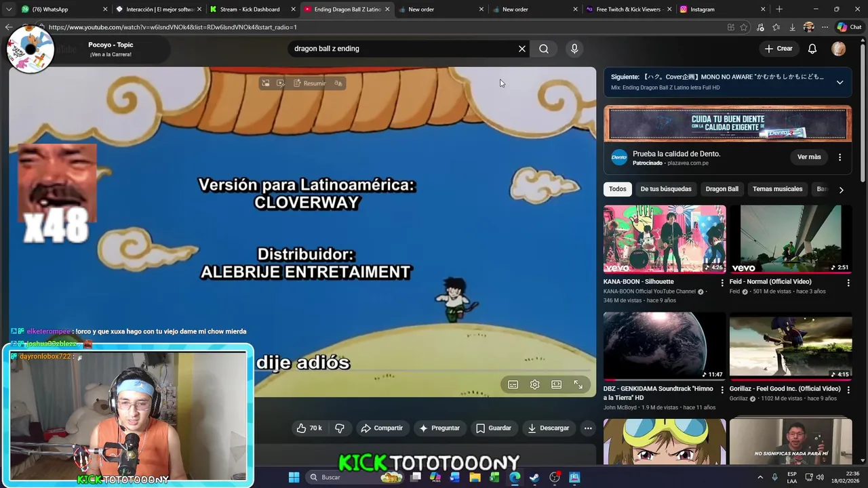Click Resumir on video overlay
The image size is (868, 488).
(310, 83)
